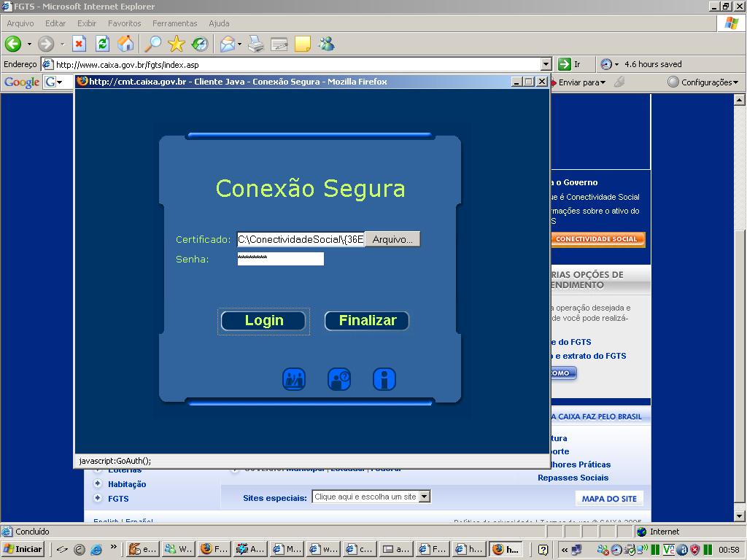
Task: Open the Editar menu
Action: 55,23
